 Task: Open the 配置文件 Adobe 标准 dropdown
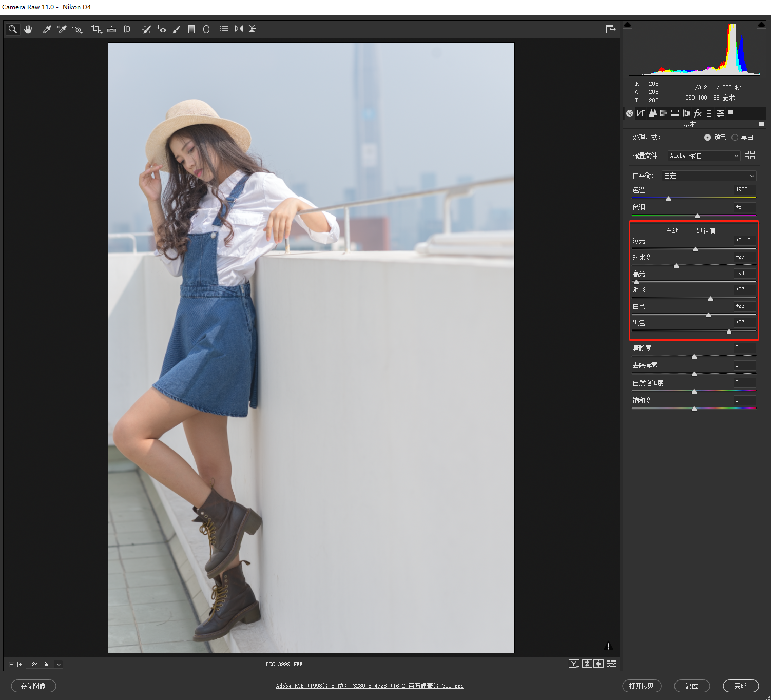tap(704, 155)
